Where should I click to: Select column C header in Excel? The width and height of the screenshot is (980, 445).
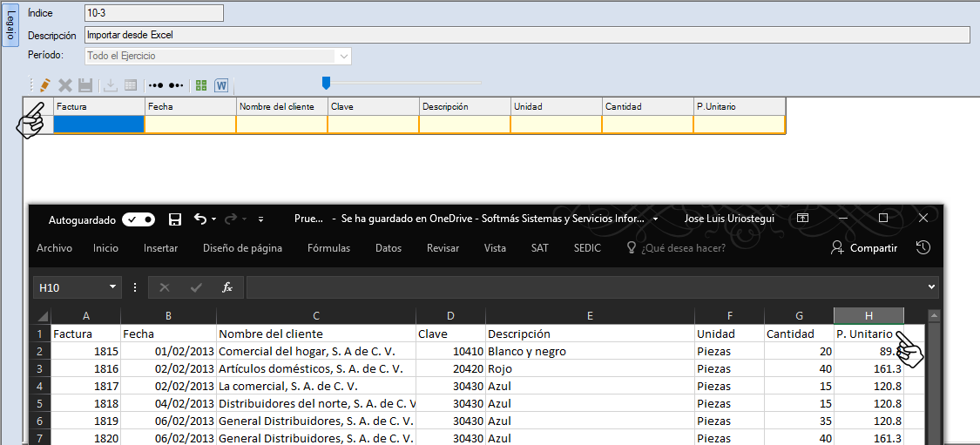[316, 316]
